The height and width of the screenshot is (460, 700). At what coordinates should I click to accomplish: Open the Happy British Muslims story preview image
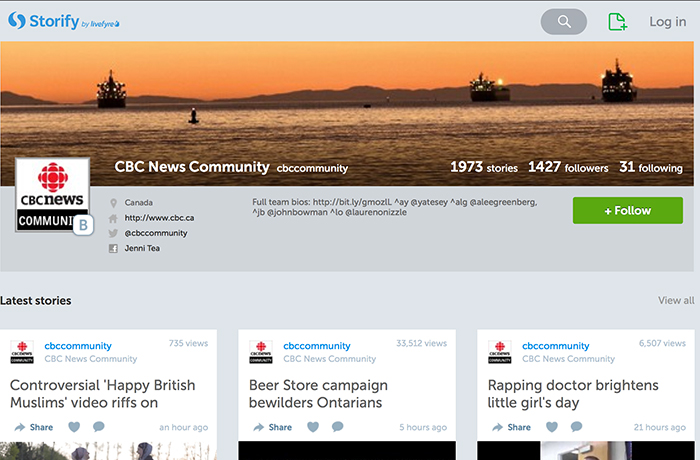click(108, 451)
